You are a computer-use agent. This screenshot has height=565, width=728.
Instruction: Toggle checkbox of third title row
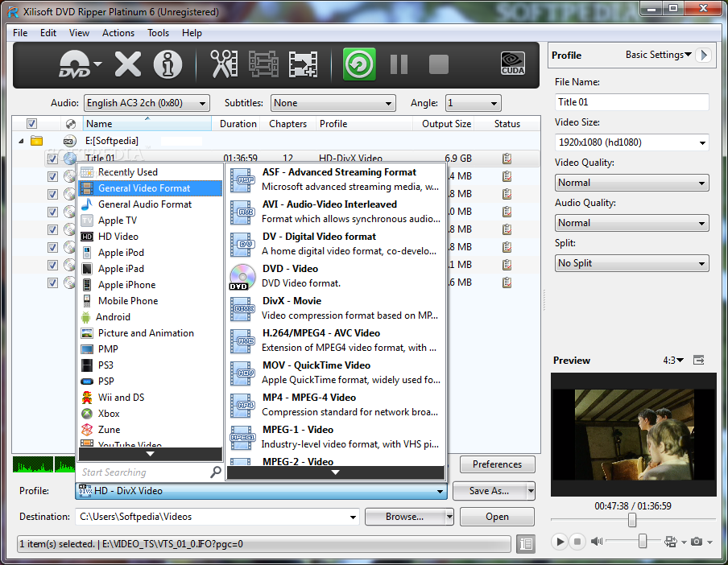[52, 194]
